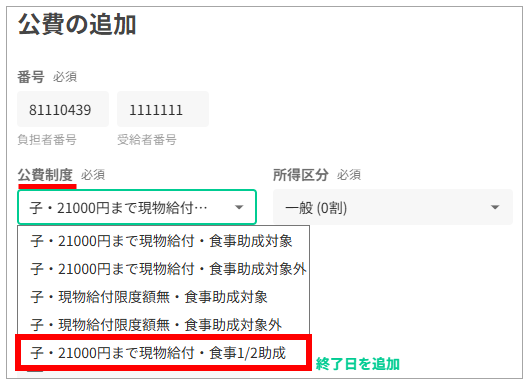Select 子・21000円まで現物給付・食事助成対象外 option

point(163,269)
